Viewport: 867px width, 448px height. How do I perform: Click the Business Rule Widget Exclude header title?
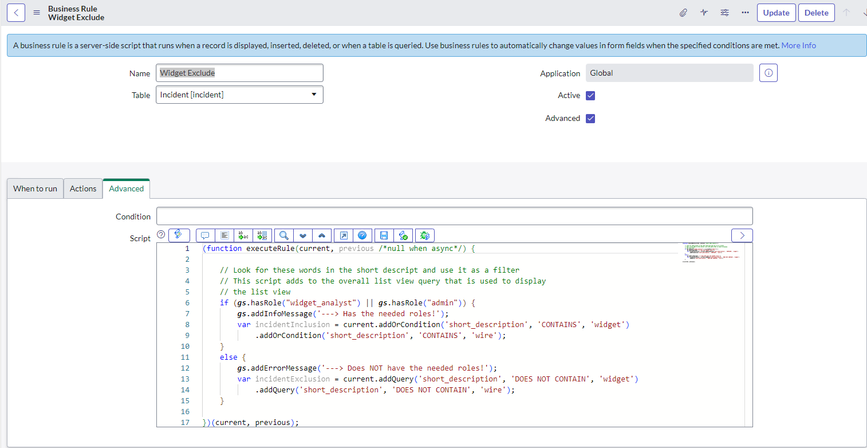pyautogui.click(x=76, y=13)
